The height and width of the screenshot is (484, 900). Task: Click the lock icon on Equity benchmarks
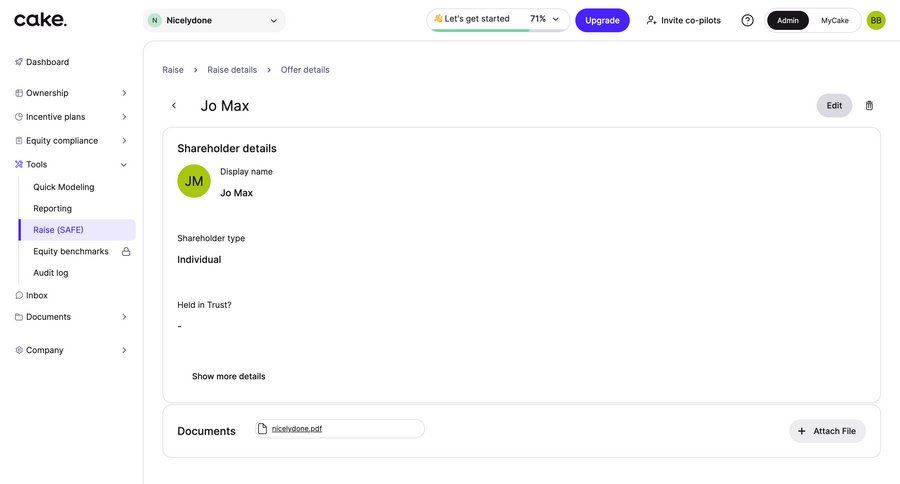click(x=126, y=252)
